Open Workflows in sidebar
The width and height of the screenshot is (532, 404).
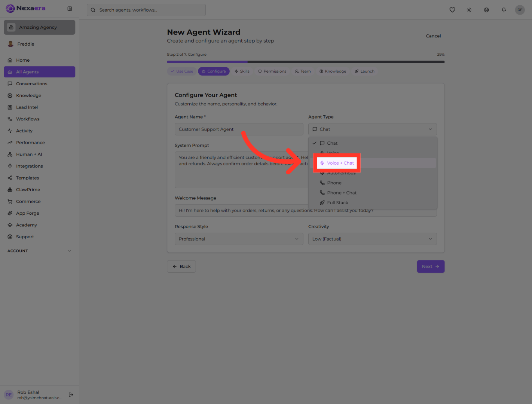pyautogui.click(x=39, y=119)
